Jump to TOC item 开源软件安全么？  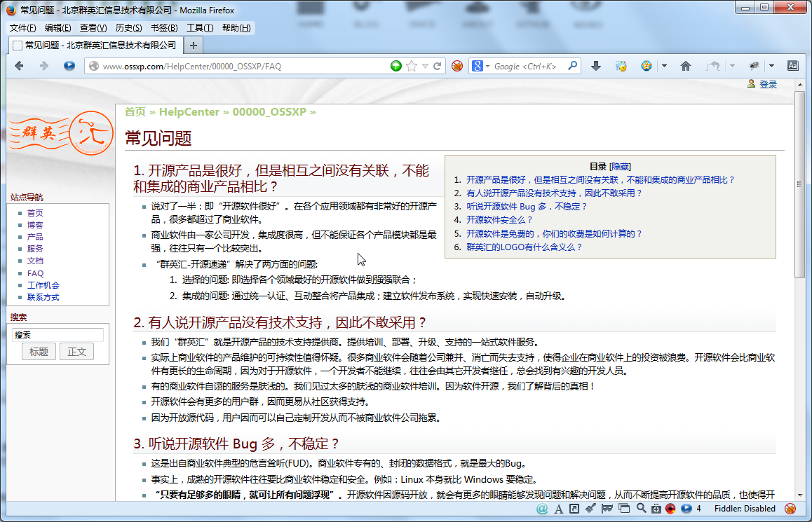coord(499,220)
